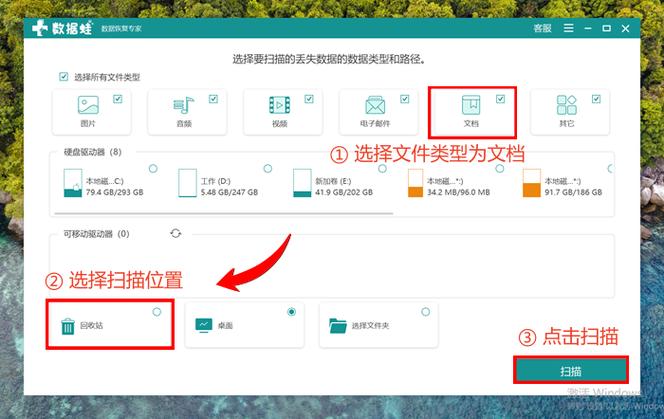
Task: Select the C: drive radio button
Action: [x=153, y=169]
